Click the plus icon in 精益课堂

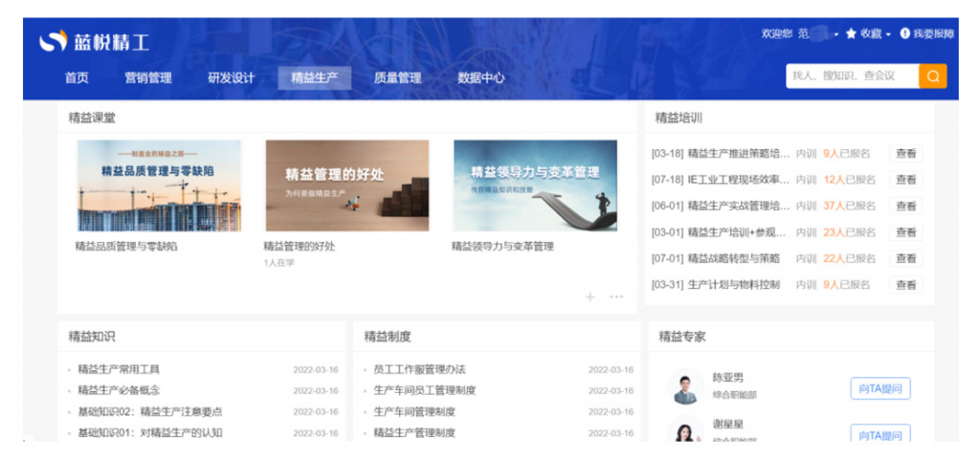(x=590, y=296)
